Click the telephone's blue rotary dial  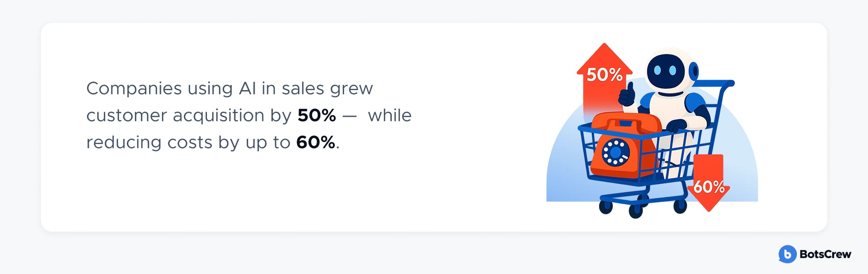pos(616,152)
